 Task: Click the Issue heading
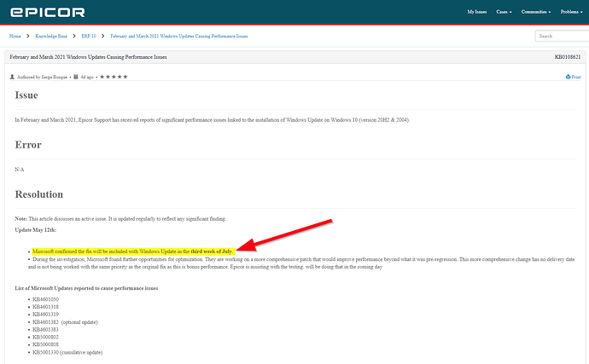(26, 95)
